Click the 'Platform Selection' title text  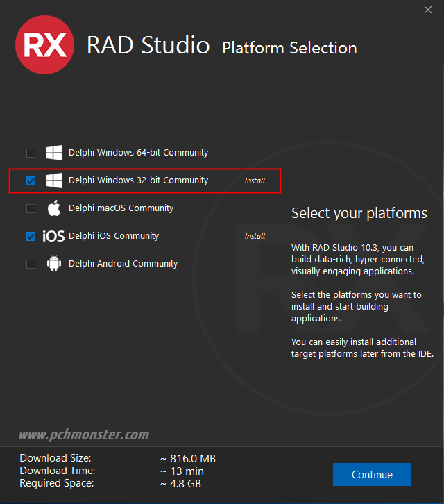[x=289, y=48]
